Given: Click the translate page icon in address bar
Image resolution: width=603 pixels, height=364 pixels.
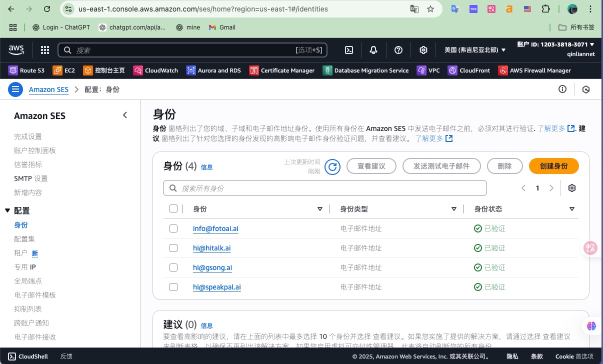Looking at the screenshot, I should pyautogui.click(x=414, y=9).
